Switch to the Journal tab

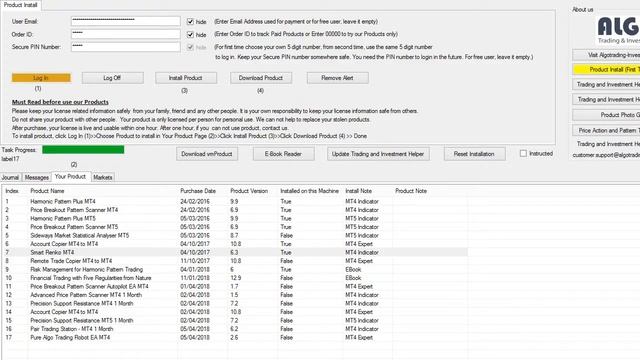pyautogui.click(x=10, y=177)
